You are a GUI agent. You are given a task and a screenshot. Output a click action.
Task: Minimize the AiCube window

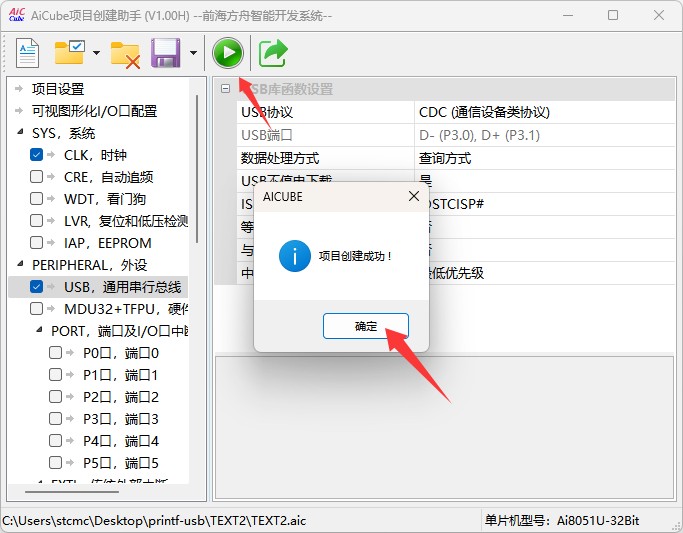click(x=568, y=15)
